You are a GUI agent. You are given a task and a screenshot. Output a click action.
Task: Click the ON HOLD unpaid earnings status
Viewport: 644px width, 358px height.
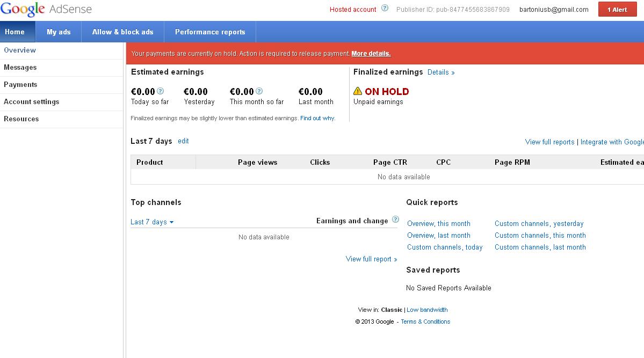387,92
